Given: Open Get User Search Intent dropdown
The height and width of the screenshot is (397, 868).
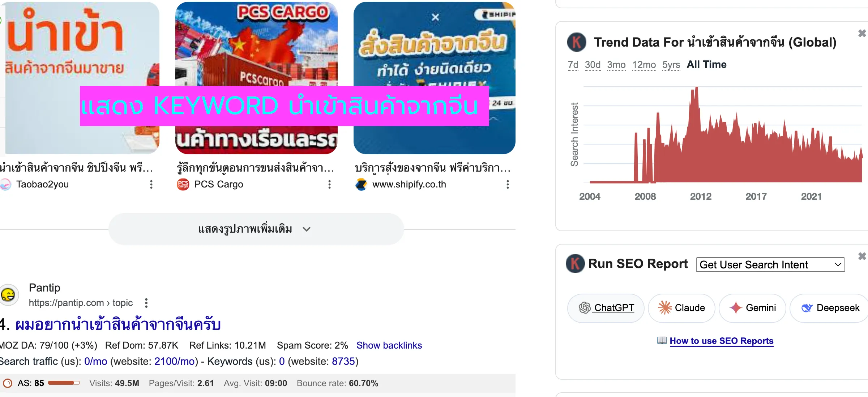Looking at the screenshot, I should pyautogui.click(x=770, y=265).
